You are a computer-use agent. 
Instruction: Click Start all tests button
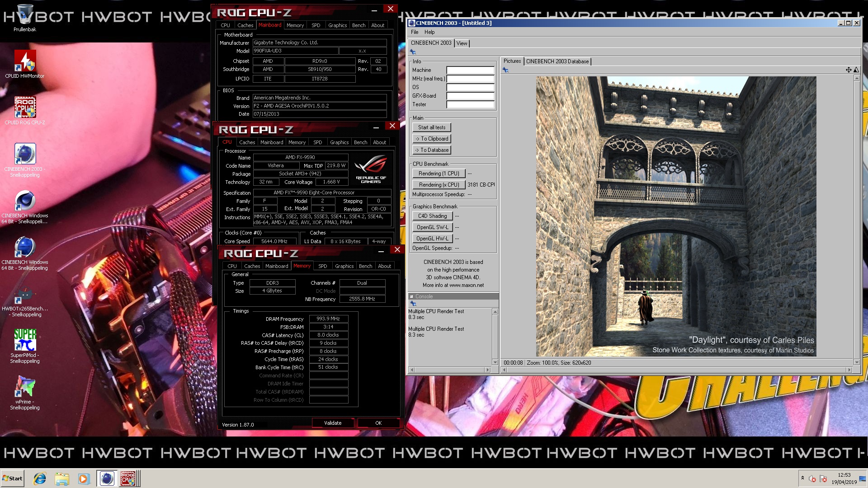click(x=432, y=127)
